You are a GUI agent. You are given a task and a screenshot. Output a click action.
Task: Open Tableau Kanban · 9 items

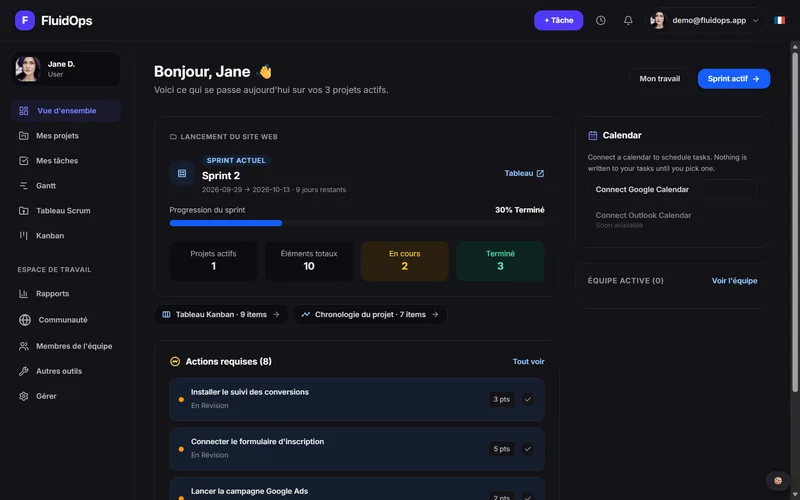coord(221,314)
